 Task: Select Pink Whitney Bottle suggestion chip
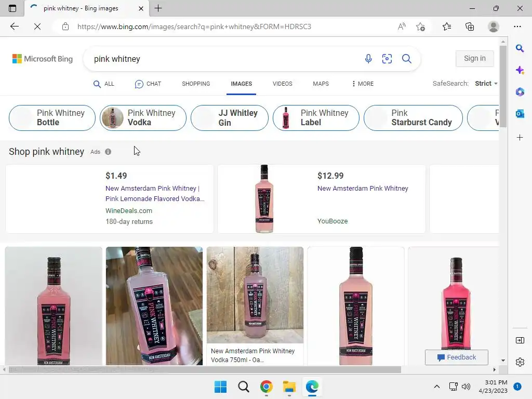[52, 118]
